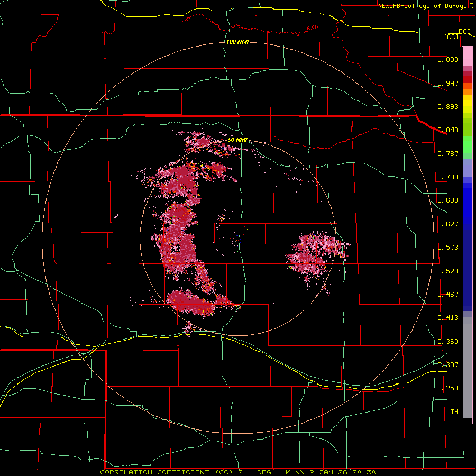Click the 2 JAN 26 date text
Viewport: 476px width, 476px height.
[x=329, y=472]
